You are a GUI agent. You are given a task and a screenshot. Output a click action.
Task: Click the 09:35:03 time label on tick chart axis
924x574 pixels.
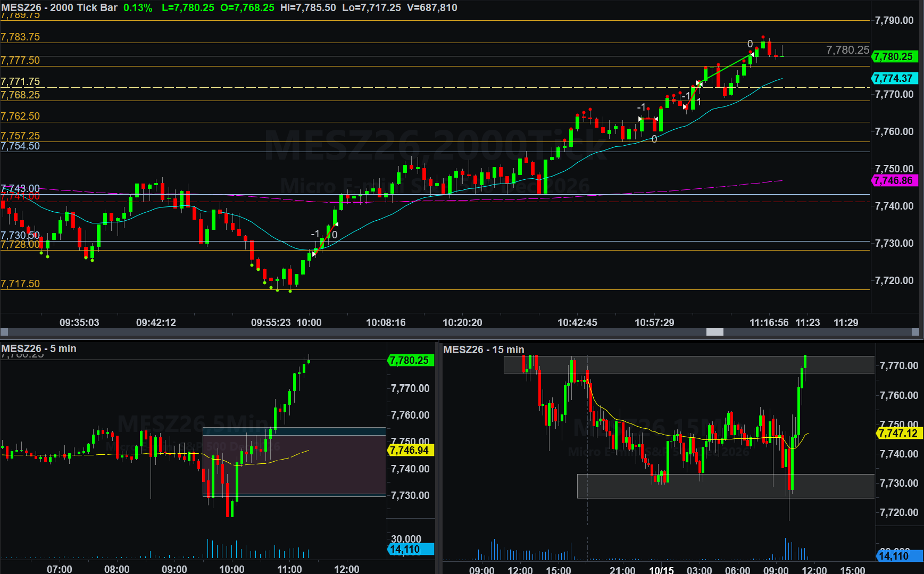point(79,322)
